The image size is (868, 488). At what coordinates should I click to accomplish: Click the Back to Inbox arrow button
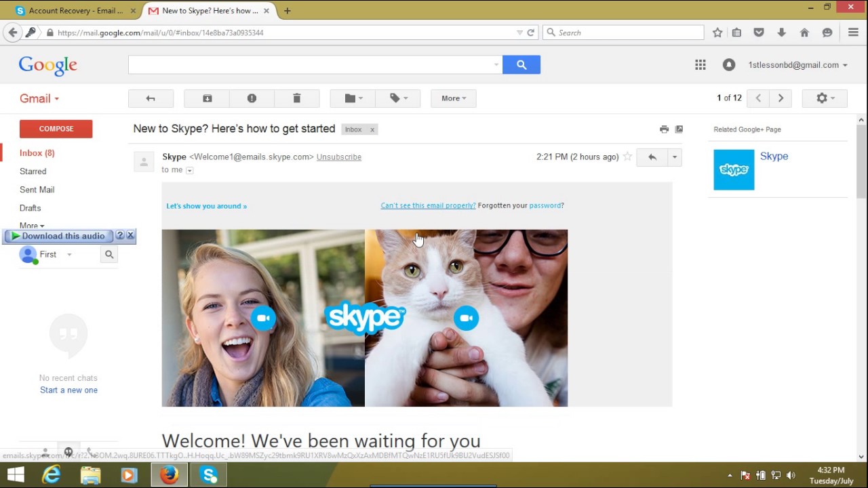point(151,98)
